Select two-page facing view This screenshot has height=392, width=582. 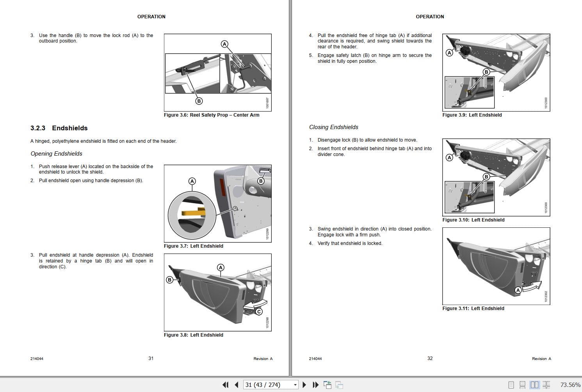(534, 385)
